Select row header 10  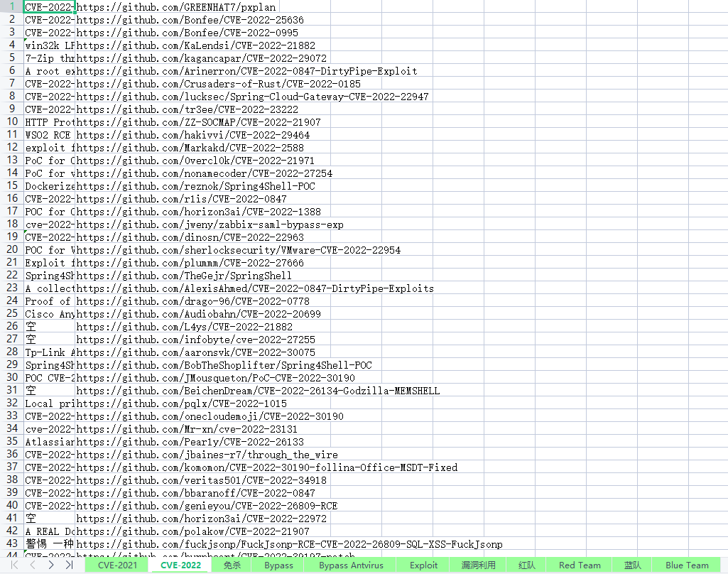click(11, 121)
